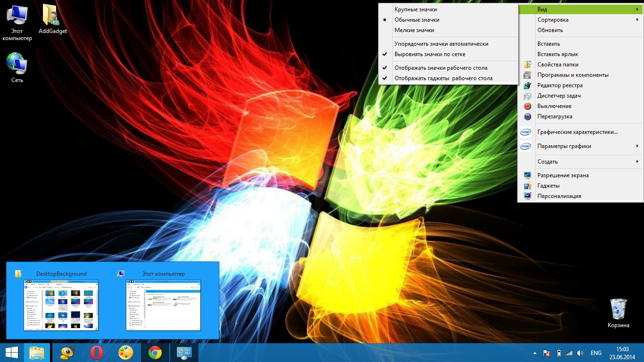Click the Свойства папки folder icon
Screen dimensions: 644x362
tap(528, 65)
